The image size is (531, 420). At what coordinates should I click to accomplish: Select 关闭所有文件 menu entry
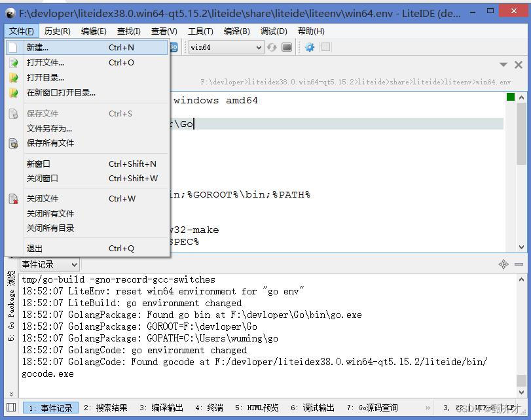coord(86,213)
